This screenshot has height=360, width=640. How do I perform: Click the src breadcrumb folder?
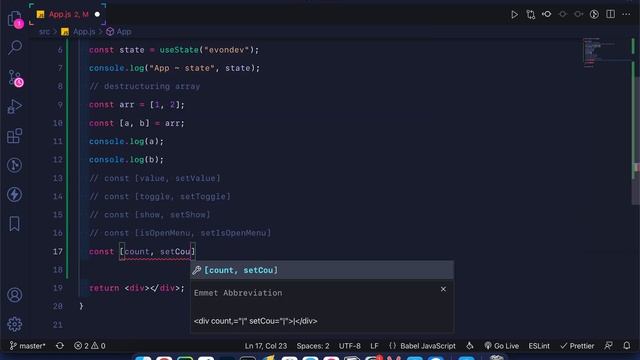click(44, 32)
